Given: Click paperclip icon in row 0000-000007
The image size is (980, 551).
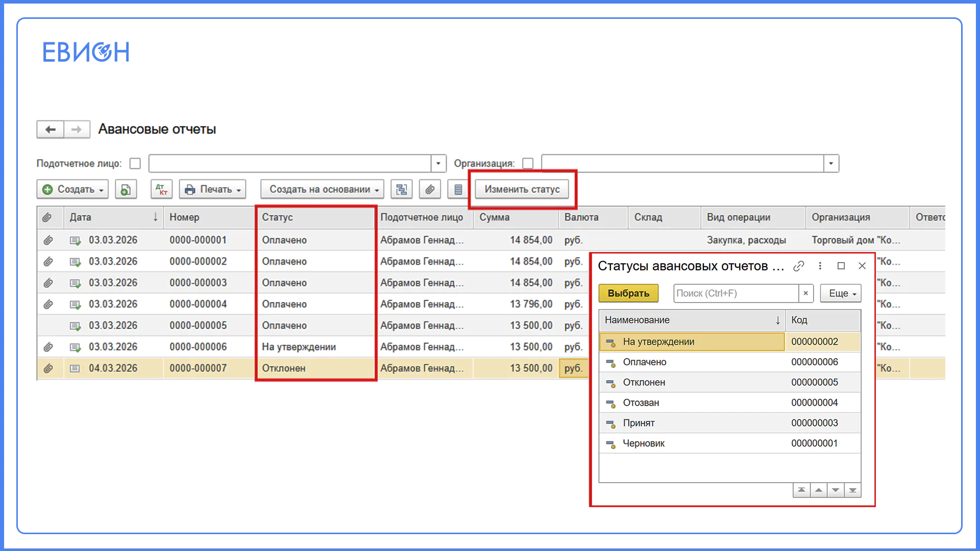Looking at the screenshot, I should 48,368.
